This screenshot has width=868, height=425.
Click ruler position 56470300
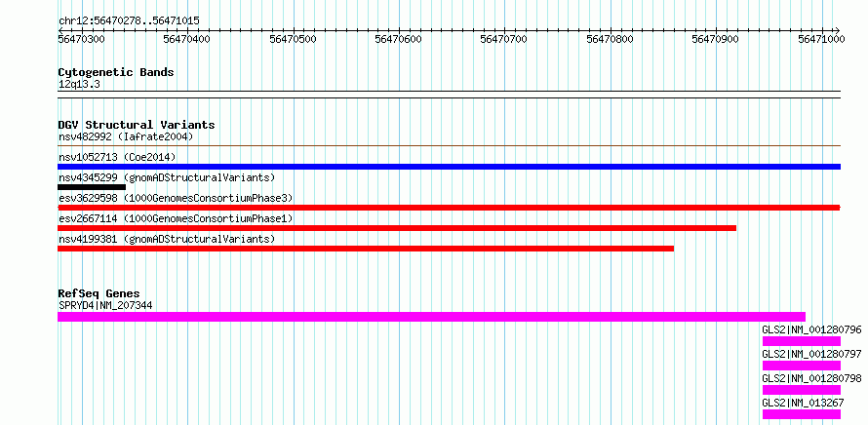pos(81,39)
